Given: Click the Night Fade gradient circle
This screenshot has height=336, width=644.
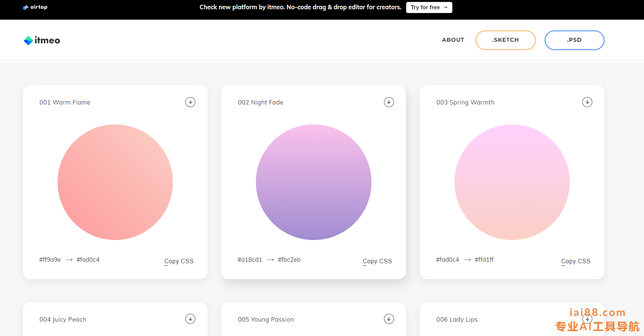Looking at the screenshot, I should coord(314,182).
